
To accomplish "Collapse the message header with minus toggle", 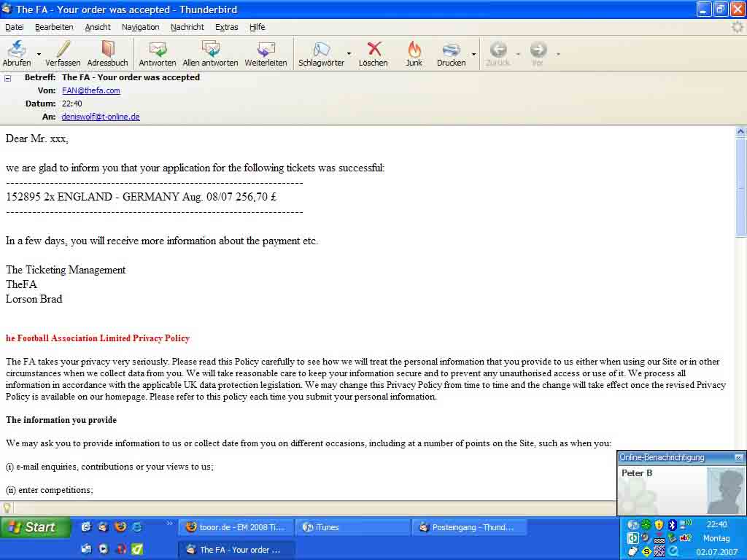I will (x=8, y=77).
